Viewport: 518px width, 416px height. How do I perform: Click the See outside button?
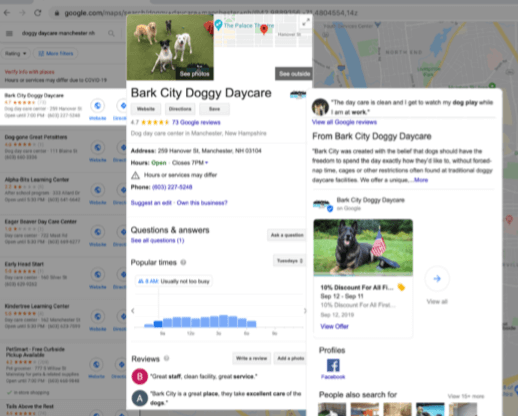click(294, 74)
